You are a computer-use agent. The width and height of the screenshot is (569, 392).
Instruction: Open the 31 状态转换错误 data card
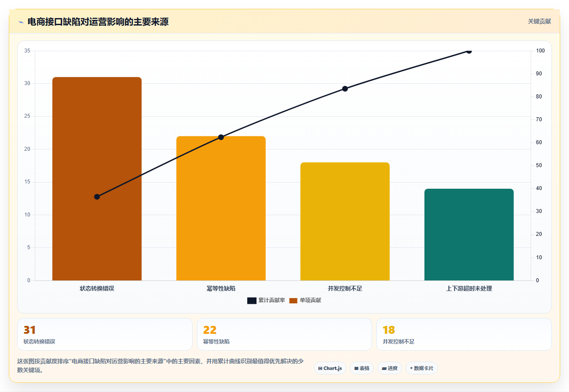click(105, 334)
